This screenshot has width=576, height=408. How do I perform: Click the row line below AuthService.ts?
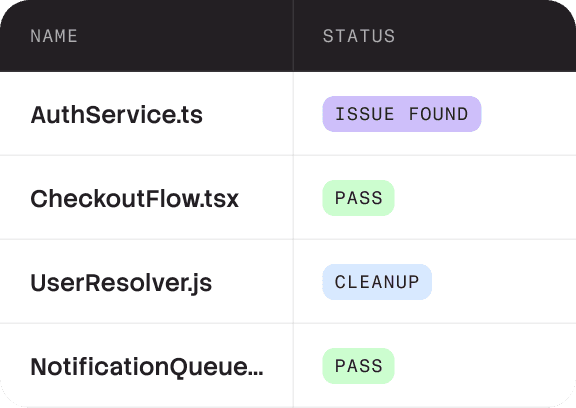pyautogui.click(x=288, y=155)
